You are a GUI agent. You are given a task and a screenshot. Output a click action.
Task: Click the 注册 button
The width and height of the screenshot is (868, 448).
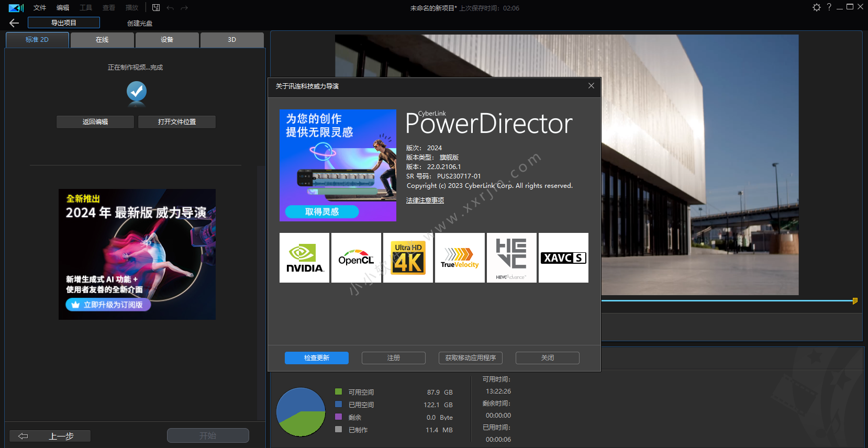[394, 358]
